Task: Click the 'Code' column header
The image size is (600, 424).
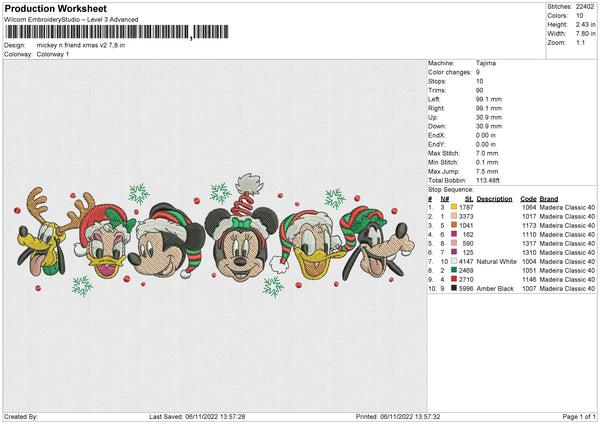Action: (x=528, y=199)
